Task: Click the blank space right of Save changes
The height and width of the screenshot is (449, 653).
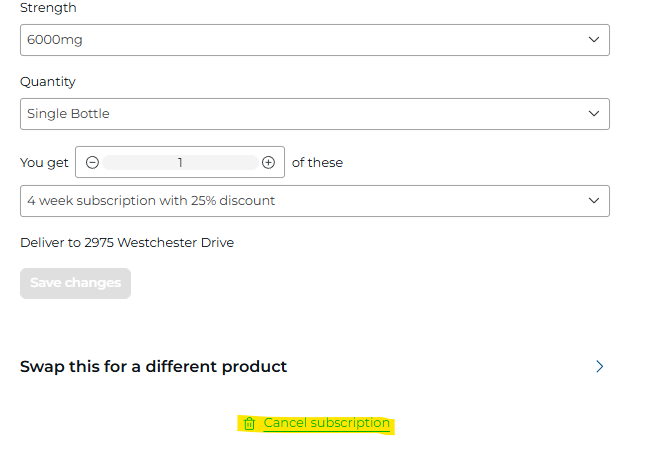Action: [x=350, y=283]
